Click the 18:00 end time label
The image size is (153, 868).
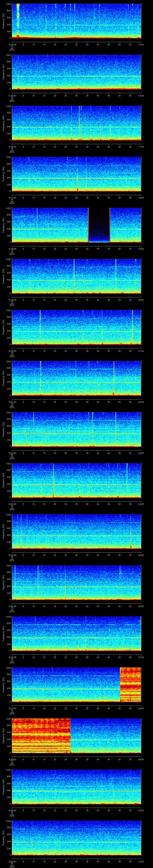[x=141, y=198]
